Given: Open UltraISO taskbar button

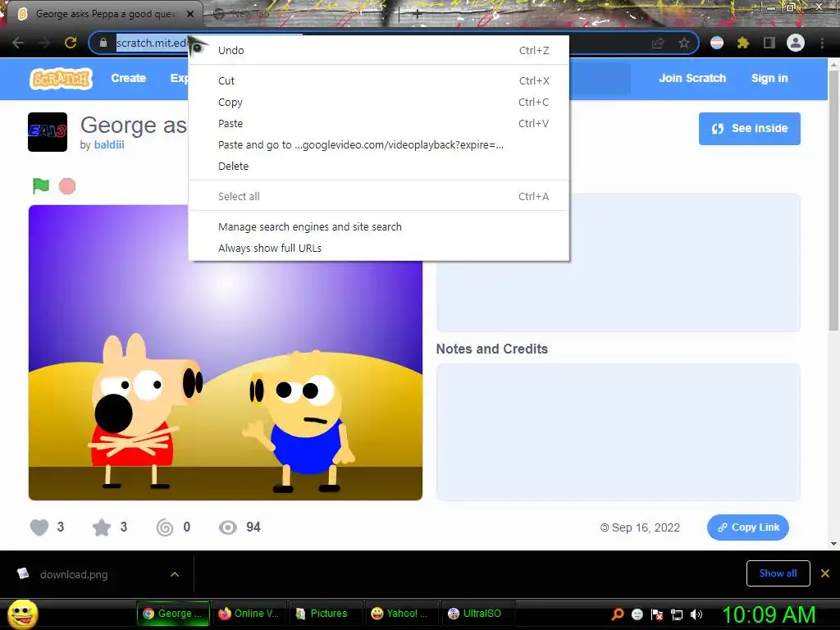Looking at the screenshot, I should click(x=478, y=614).
